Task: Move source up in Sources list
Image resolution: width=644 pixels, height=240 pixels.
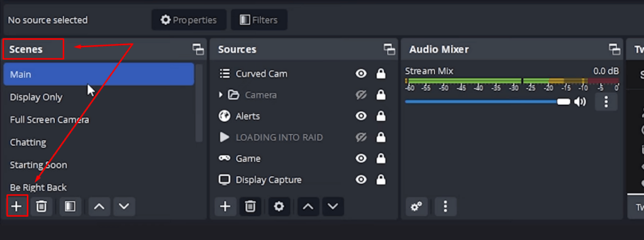Action: point(308,206)
